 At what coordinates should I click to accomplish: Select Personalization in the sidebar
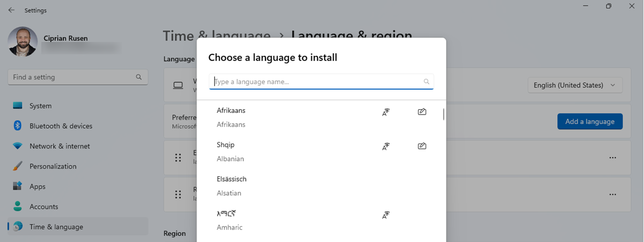(x=53, y=166)
